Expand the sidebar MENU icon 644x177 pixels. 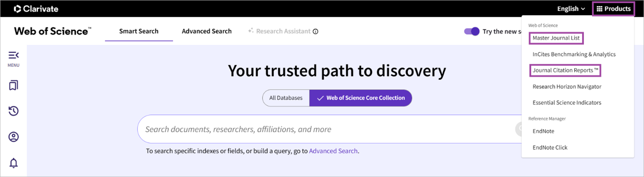point(14,56)
